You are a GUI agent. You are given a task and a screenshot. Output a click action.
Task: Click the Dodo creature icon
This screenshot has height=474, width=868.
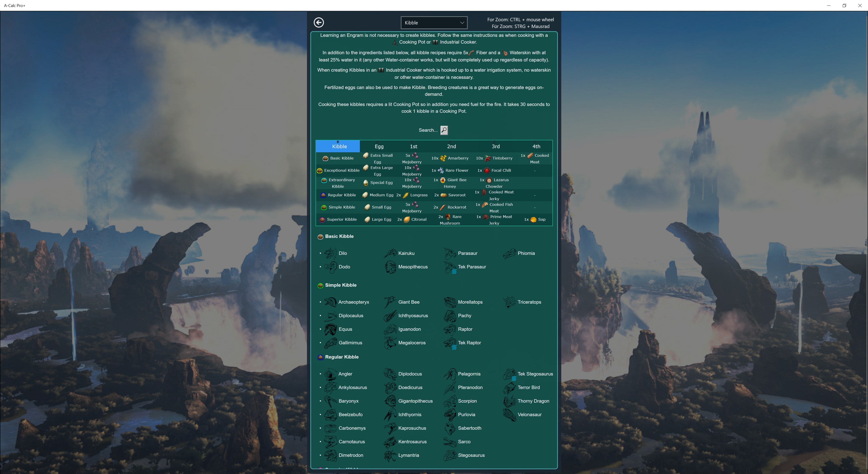pos(330,267)
